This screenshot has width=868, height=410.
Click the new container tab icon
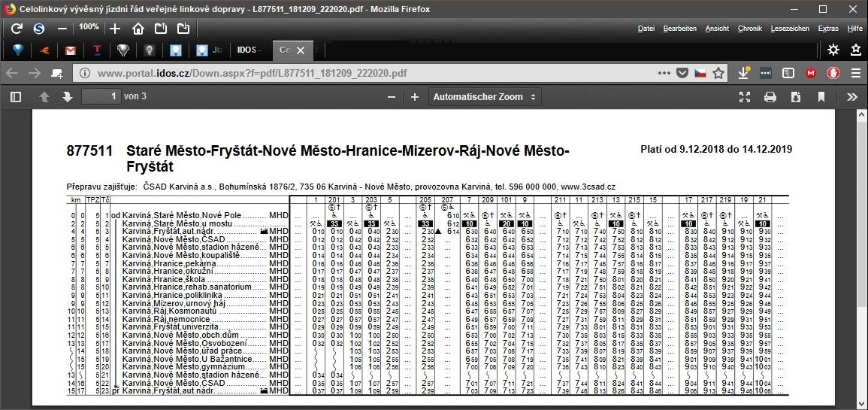(56, 73)
